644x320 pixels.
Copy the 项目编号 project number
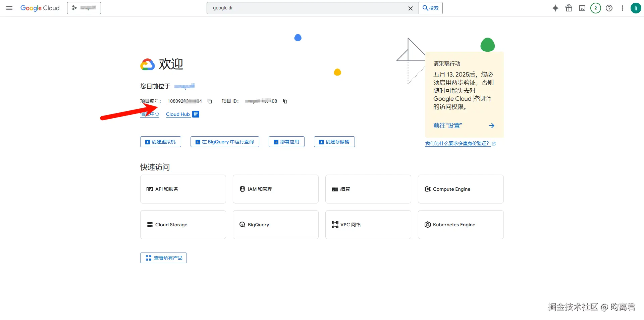coord(210,101)
